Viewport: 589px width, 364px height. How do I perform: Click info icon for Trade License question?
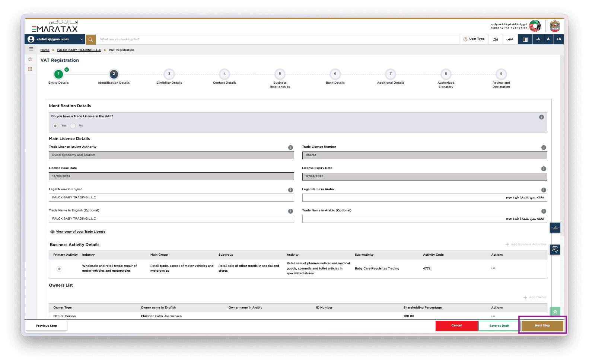pos(541,117)
